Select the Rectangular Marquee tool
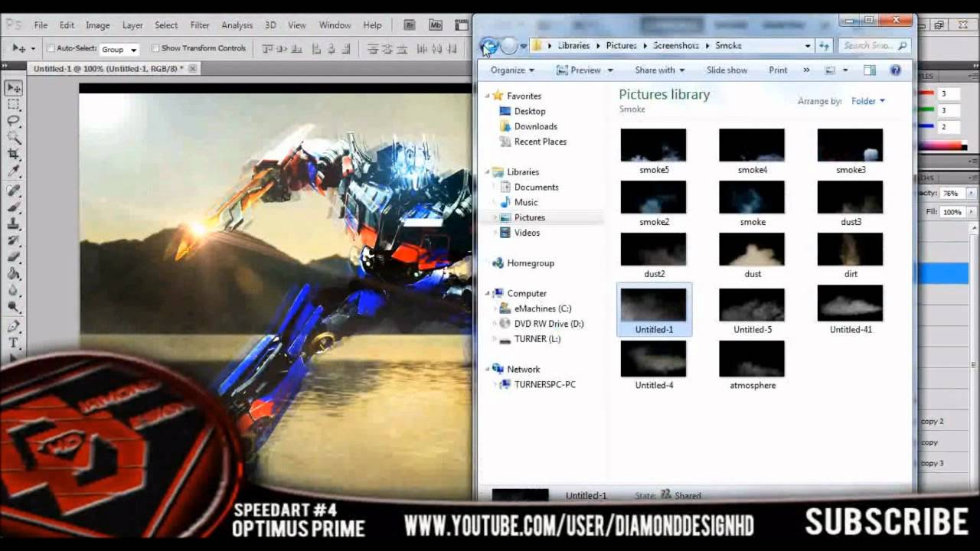Screen dimensions: 980x551 (14, 105)
